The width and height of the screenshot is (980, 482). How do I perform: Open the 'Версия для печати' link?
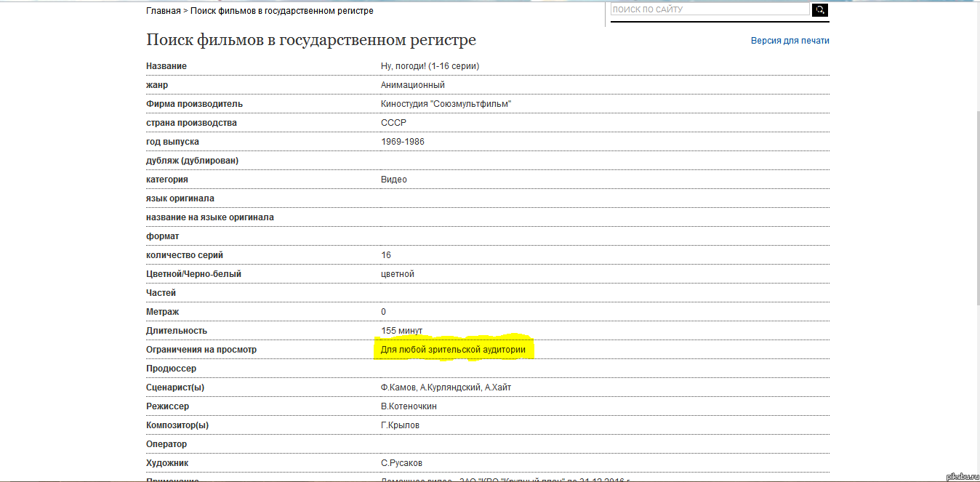pos(790,41)
